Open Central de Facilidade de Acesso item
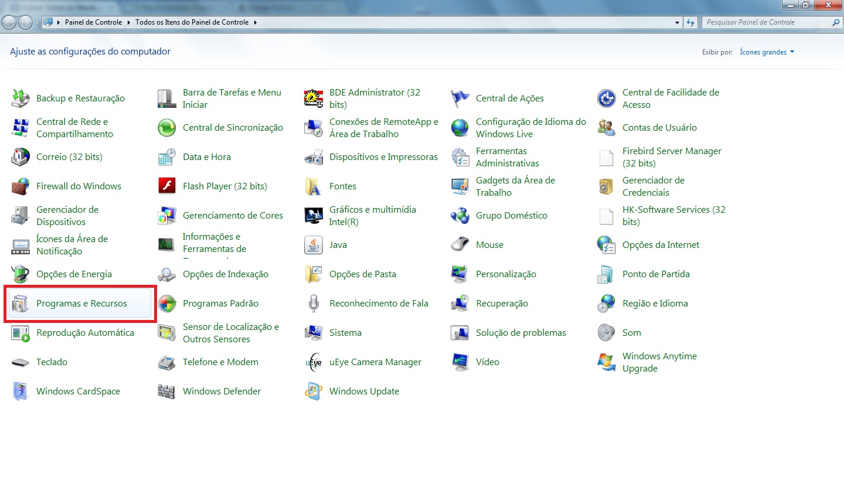Screen dimensions: 844x504 click(671, 98)
